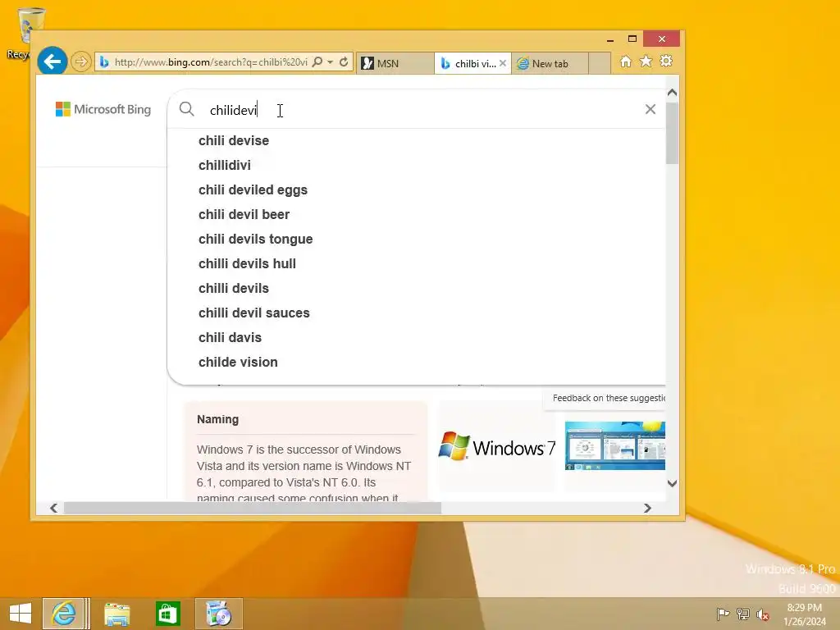Click the muted volume tray icon
The width and height of the screenshot is (840, 630).
click(762, 614)
